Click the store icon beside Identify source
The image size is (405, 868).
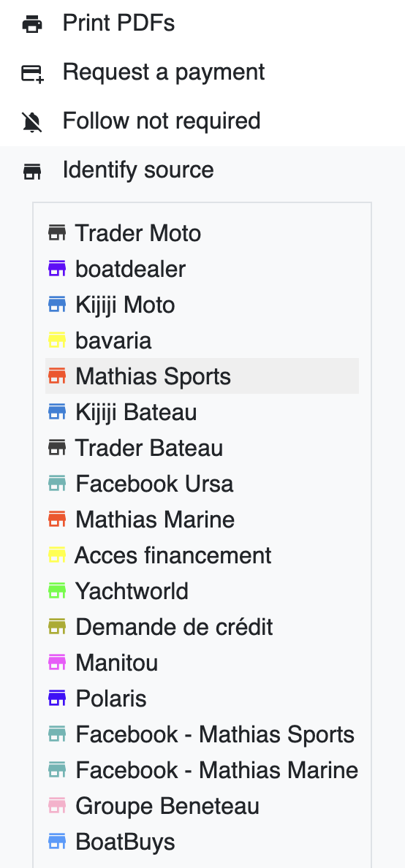click(32, 171)
